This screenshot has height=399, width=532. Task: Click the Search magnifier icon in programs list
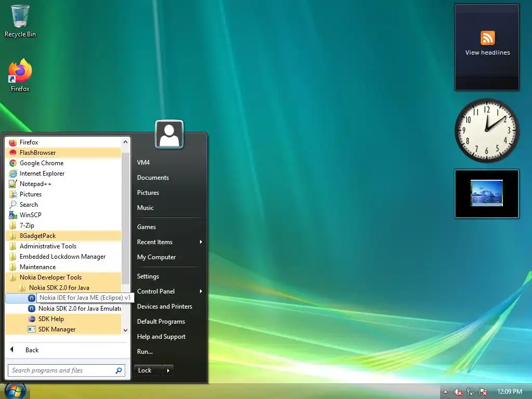[13, 205]
